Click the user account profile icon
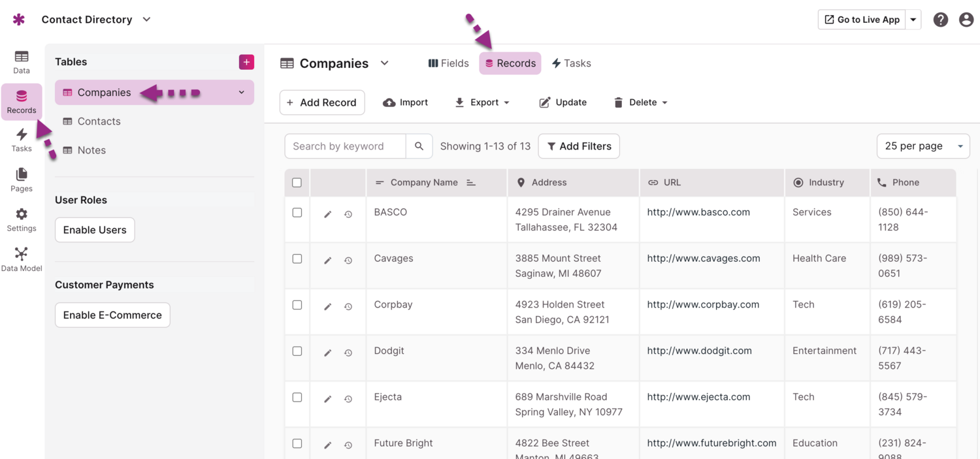The image size is (980, 459). [x=966, y=20]
